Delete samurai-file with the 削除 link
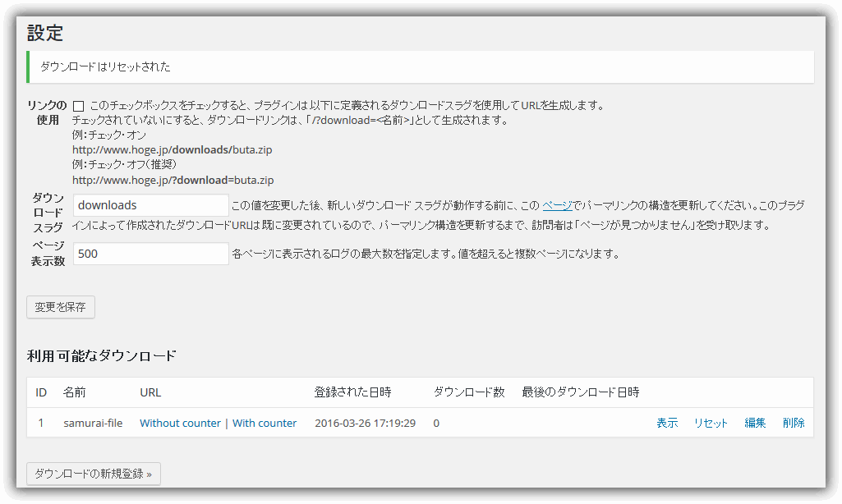The width and height of the screenshot is (842, 504). click(x=794, y=424)
